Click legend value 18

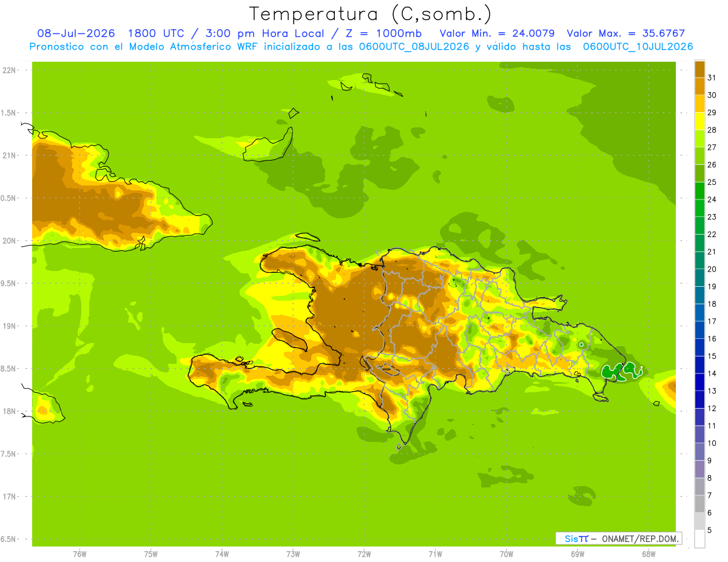pos(712,304)
